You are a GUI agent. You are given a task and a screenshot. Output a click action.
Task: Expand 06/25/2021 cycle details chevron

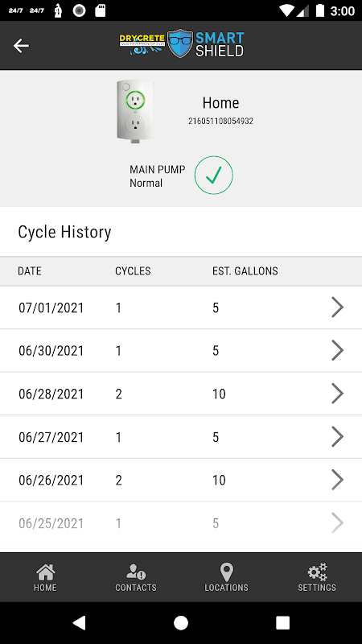point(337,522)
